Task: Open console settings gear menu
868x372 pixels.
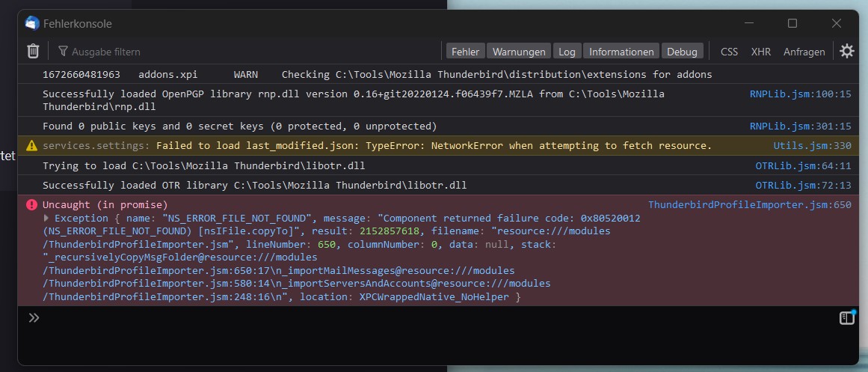Action: pos(846,51)
